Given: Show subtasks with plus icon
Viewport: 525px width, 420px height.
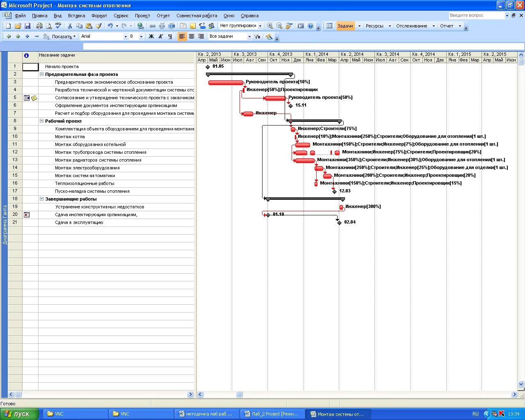Looking at the screenshot, I should click(x=27, y=37).
